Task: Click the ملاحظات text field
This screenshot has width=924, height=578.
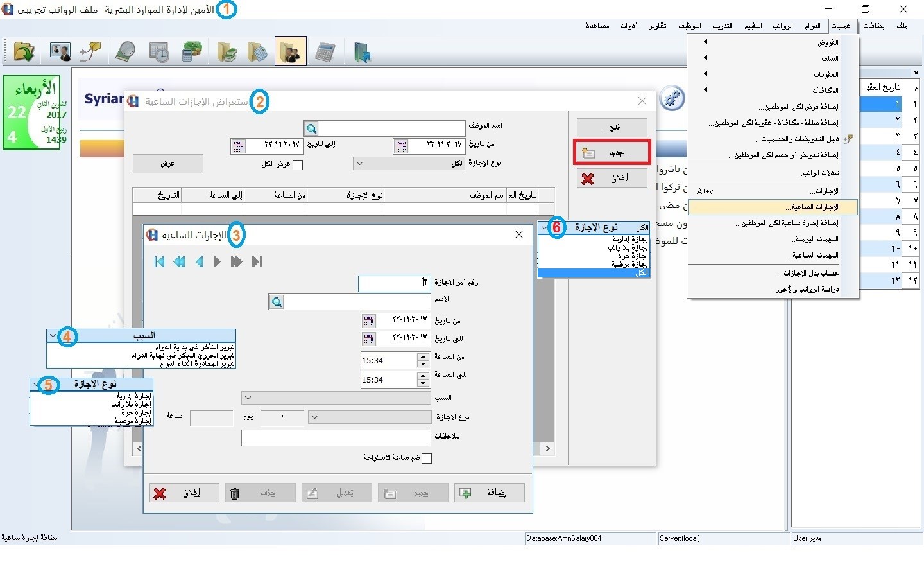Action: (336, 438)
